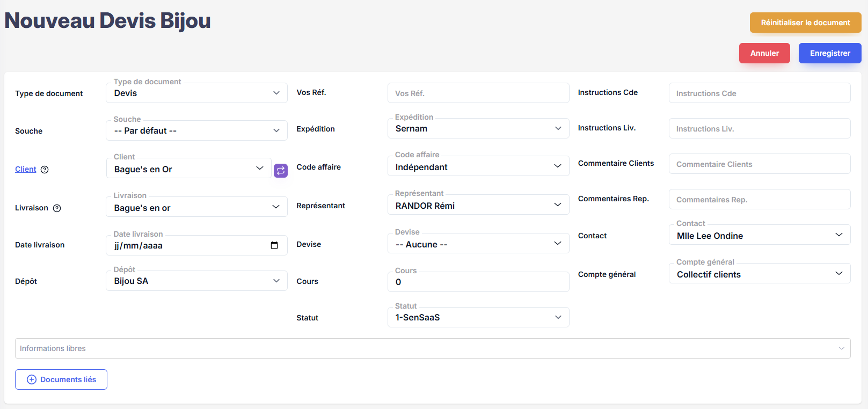Focus the Commentaire Clients input field
Viewport: 868px width, 409px height.
click(759, 164)
